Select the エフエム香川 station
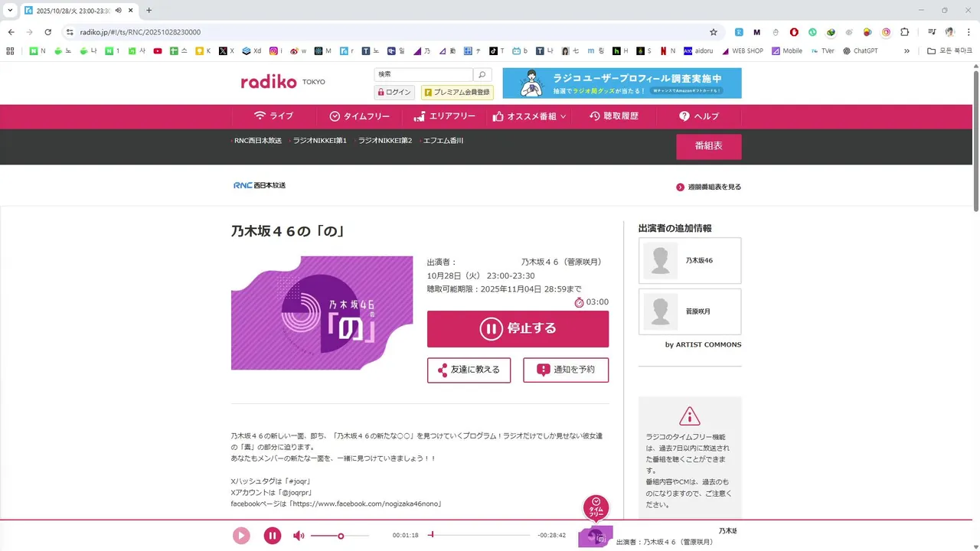This screenshot has width=980, height=551. click(x=443, y=141)
